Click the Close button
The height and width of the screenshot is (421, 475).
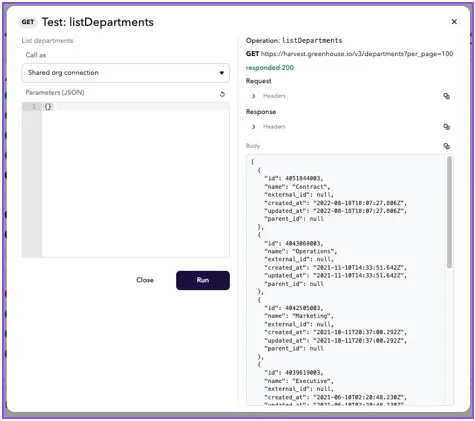(145, 280)
